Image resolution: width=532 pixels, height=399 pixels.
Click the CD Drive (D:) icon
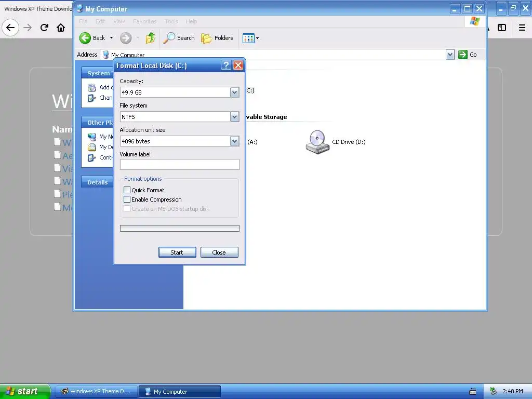pos(317,142)
